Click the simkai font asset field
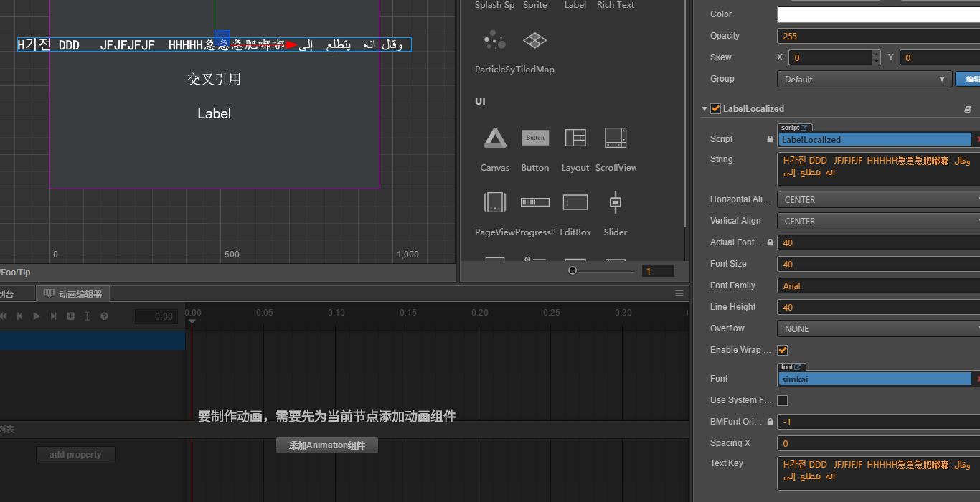The image size is (980, 502). [875, 379]
